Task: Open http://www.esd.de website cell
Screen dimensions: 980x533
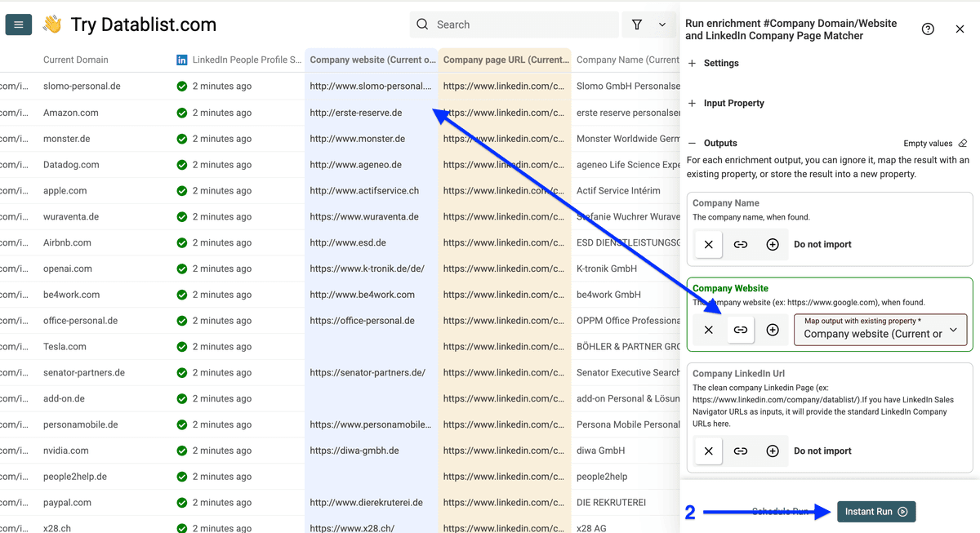Action: (348, 242)
